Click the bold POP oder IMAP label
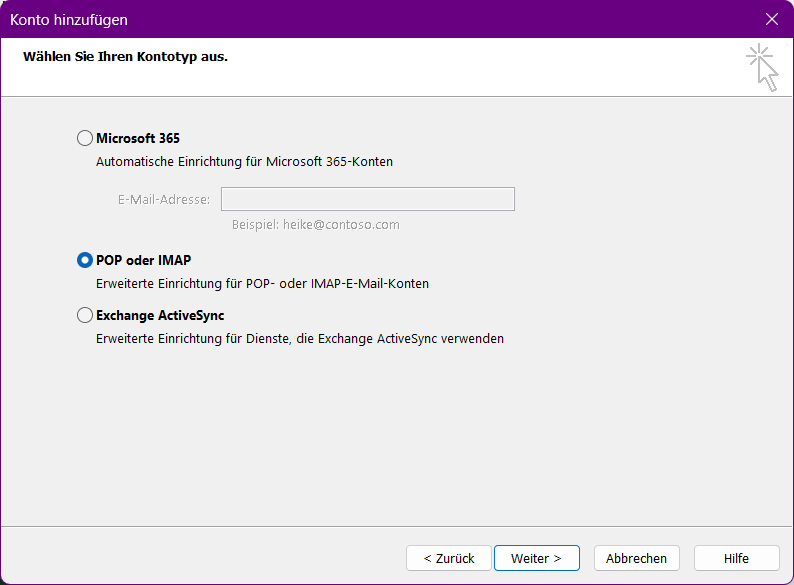The image size is (794, 585). click(143, 260)
